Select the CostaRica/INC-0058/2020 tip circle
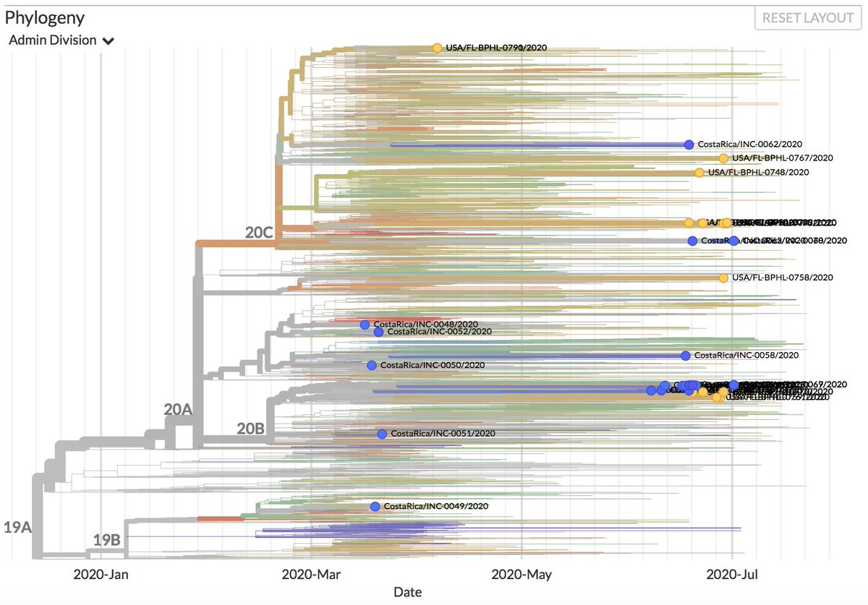This screenshot has height=605, width=868. 686,356
